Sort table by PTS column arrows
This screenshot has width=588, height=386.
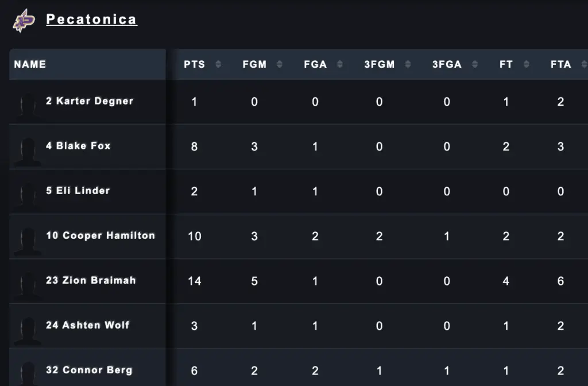218,64
